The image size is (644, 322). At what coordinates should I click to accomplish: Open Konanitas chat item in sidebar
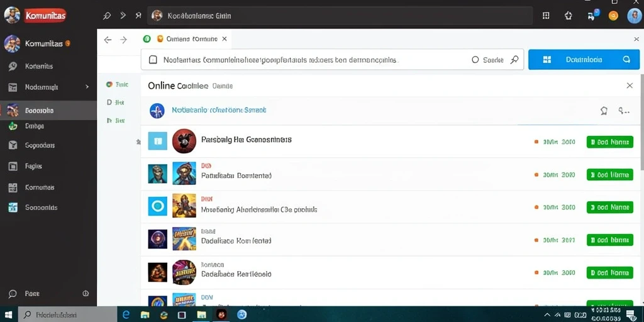(39, 66)
